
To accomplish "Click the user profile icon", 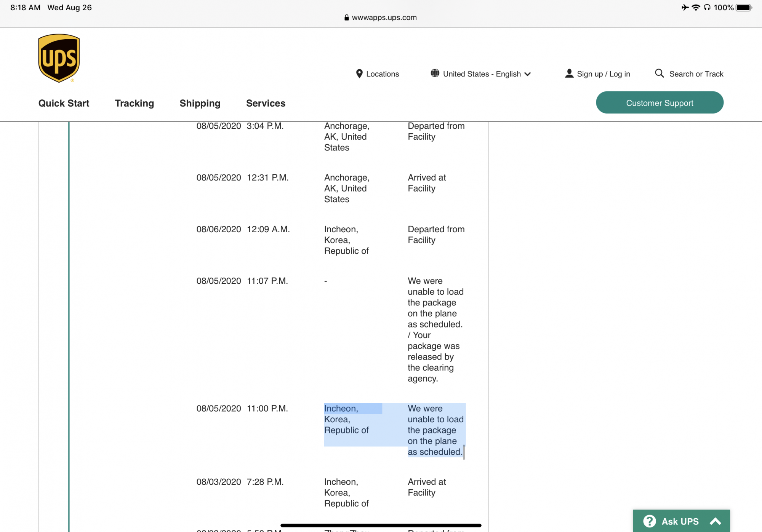I will [569, 73].
